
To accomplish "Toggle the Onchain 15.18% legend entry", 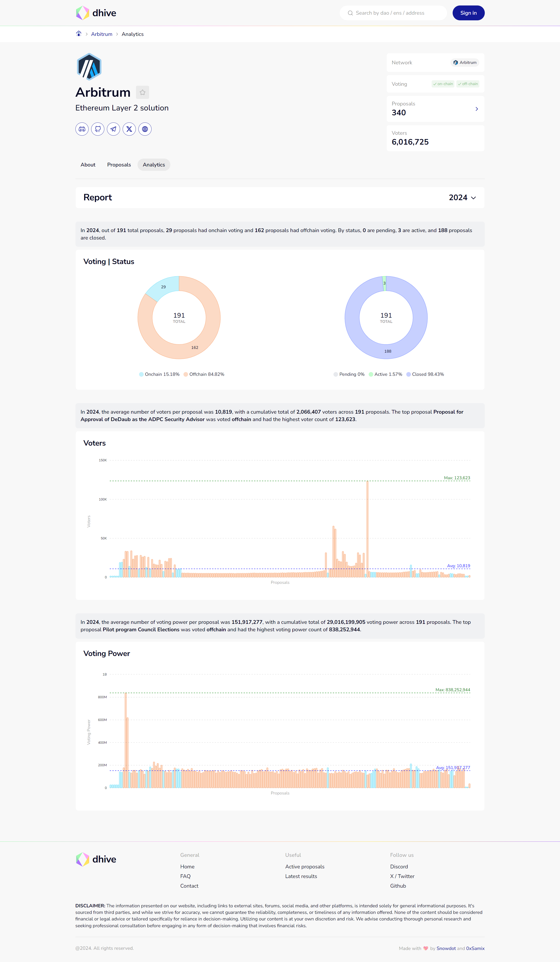I will (x=159, y=374).
